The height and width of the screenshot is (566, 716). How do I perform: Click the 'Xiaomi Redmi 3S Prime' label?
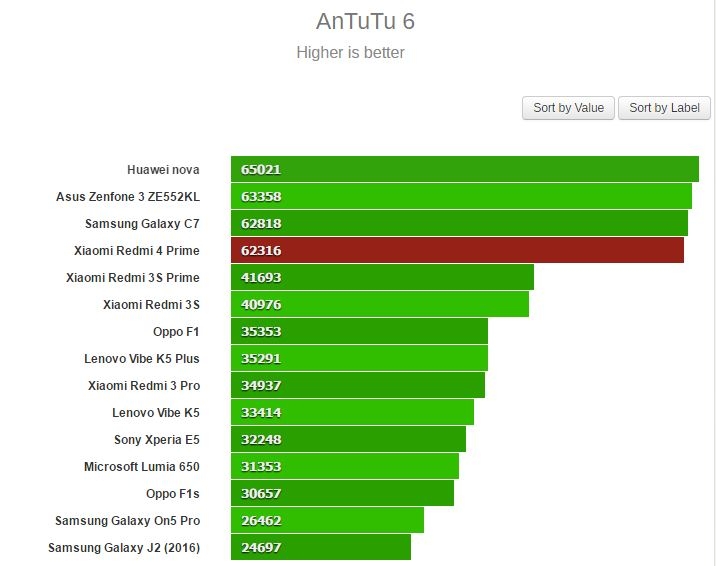point(132,278)
